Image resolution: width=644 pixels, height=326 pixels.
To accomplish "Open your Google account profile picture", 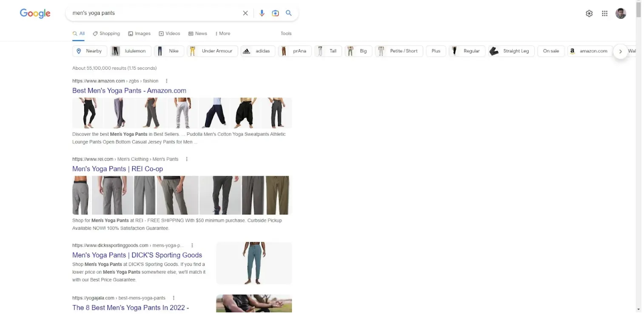I will 620,13.
